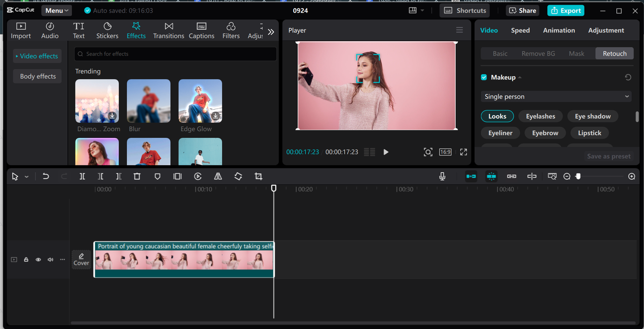The image size is (644, 329).
Task: Open the Captions panel
Action: [x=201, y=30]
